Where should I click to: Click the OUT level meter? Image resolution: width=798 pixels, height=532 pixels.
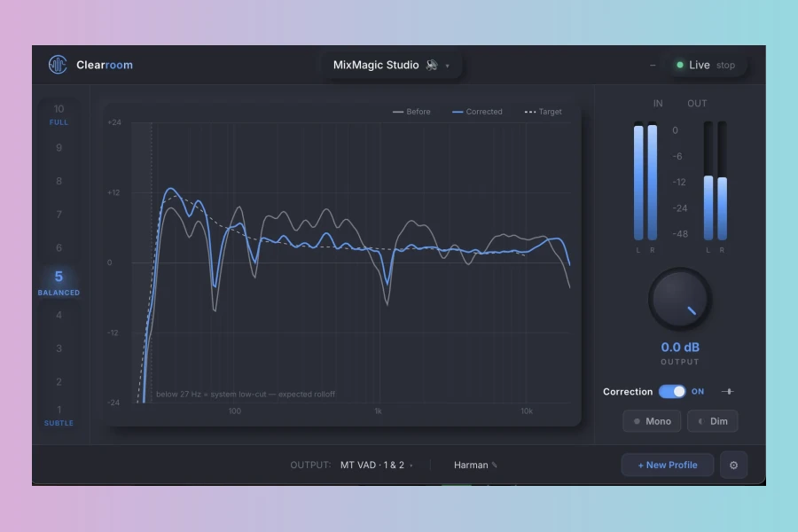(x=715, y=181)
